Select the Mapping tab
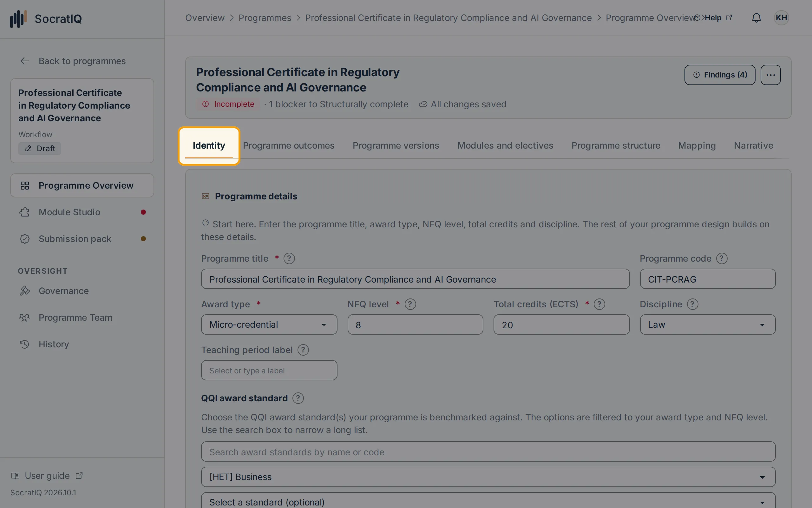Image resolution: width=812 pixels, height=508 pixels. pyautogui.click(x=697, y=145)
